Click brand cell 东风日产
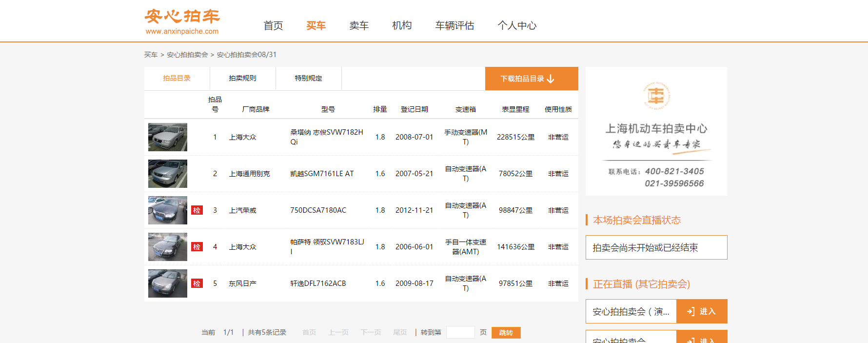The image size is (868, 343). coord(242,283)
